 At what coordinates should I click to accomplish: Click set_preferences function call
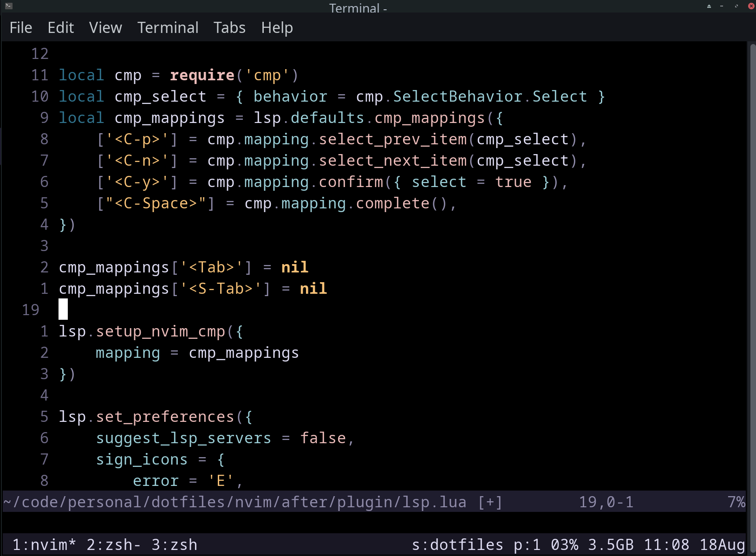165,417
